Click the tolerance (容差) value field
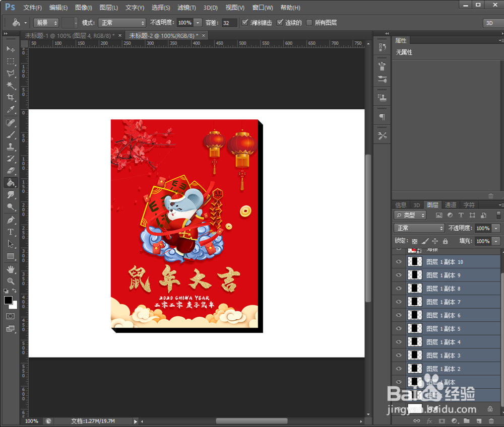This screenshot has height=427, width=504. pyautogui.click(x=229, y=23)
